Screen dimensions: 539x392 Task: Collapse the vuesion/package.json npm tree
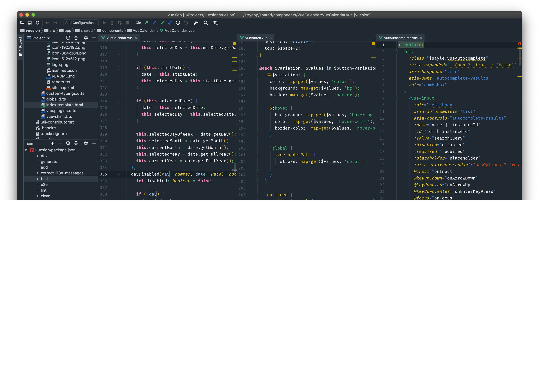coord(26,150)
